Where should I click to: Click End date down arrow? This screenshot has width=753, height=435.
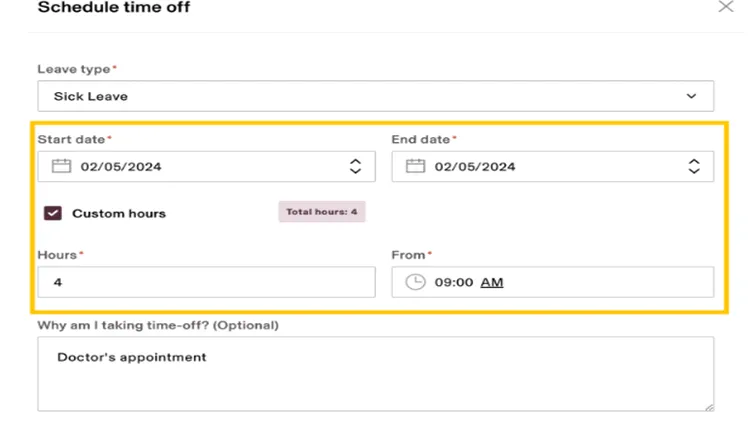tap(694, 171)
